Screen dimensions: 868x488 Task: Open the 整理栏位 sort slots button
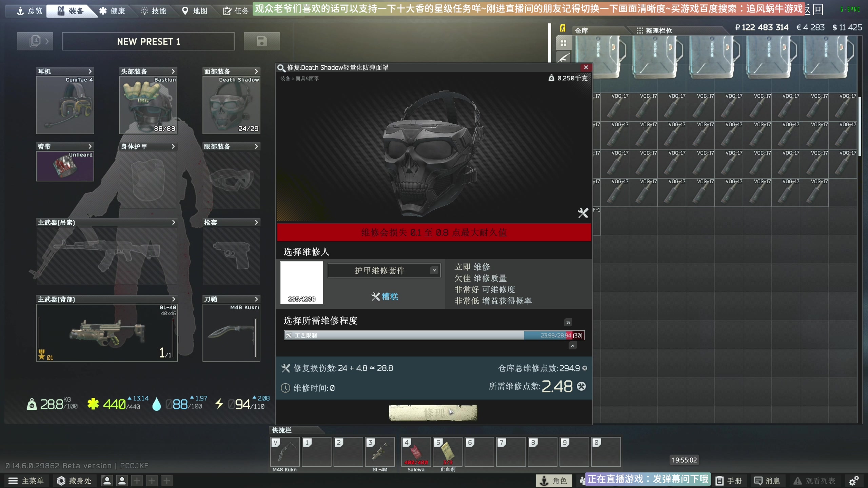654,30
